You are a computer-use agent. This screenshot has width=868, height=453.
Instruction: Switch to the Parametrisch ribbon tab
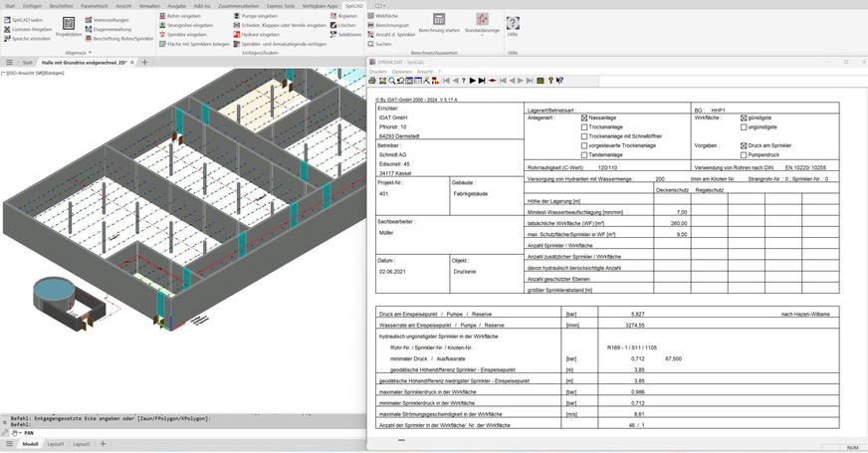95,6
